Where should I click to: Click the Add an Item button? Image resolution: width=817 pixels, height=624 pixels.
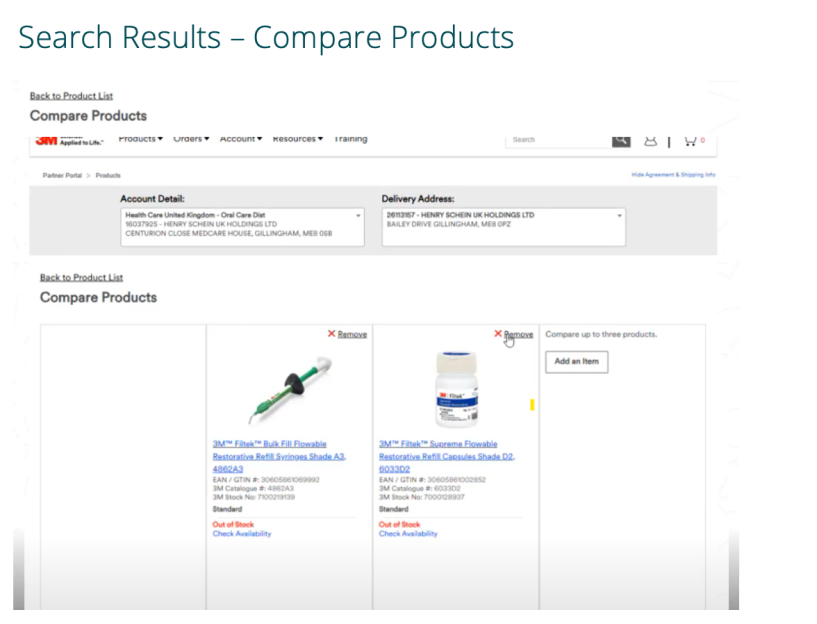[576, 362]
